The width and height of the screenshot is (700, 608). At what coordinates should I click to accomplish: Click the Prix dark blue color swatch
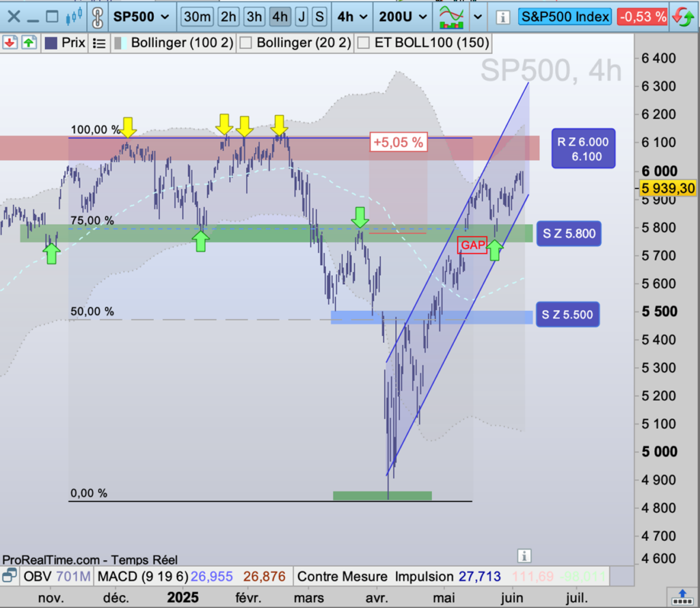(51, 43)
